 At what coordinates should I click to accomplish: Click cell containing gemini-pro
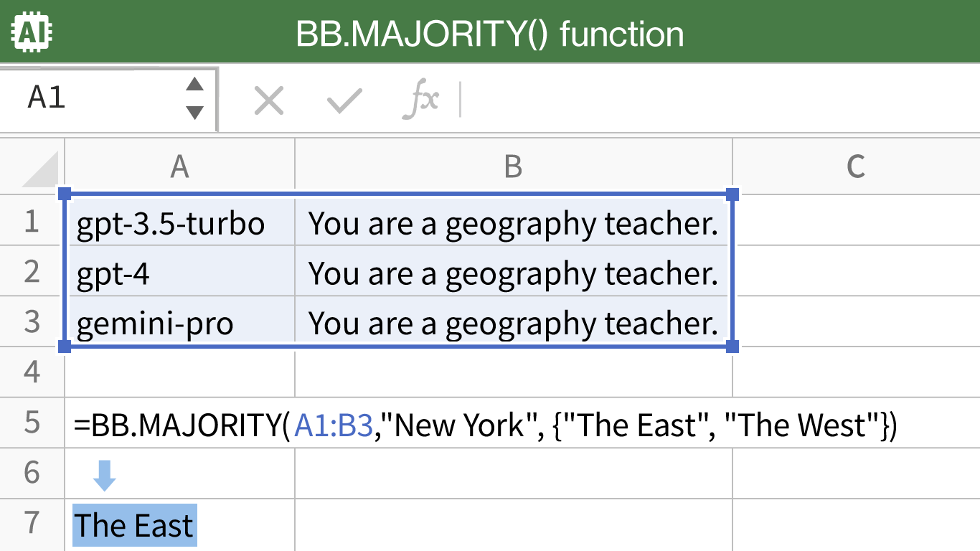click(x=180, y=321)
